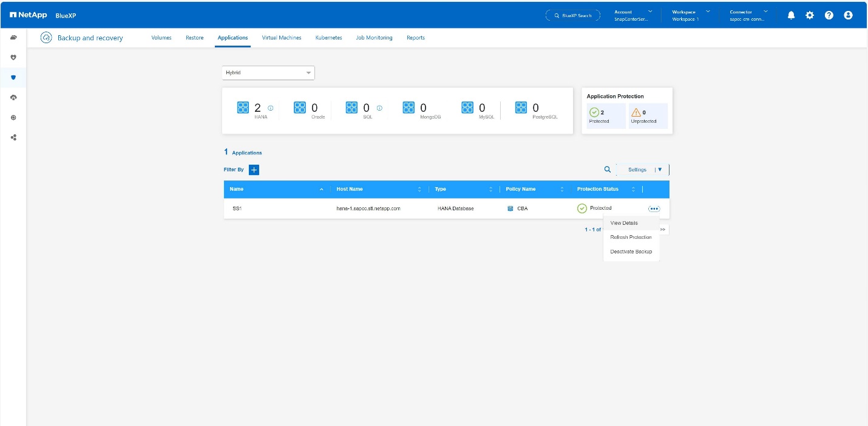Click the blue plus Filter By icon

click(x=254, y=170)
